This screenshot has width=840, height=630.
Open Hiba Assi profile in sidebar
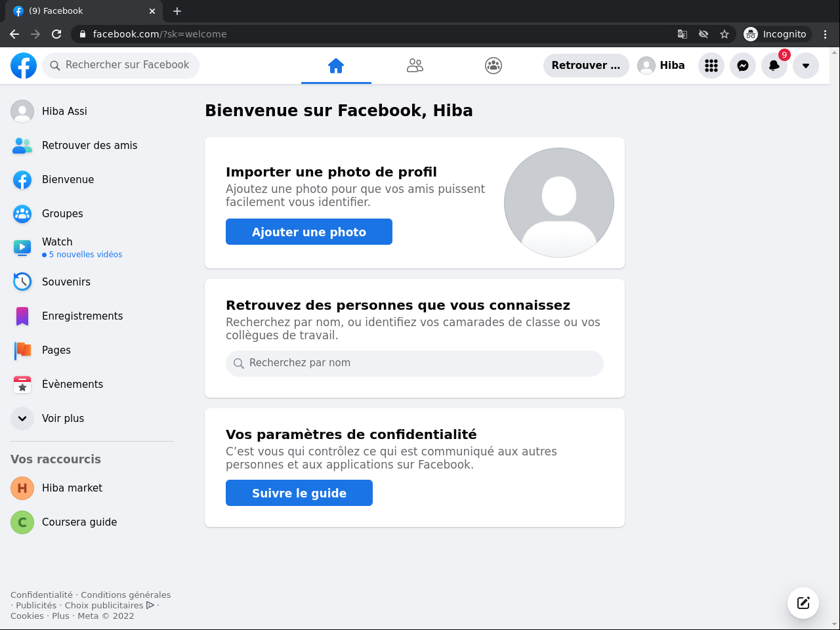coord(92,112)
